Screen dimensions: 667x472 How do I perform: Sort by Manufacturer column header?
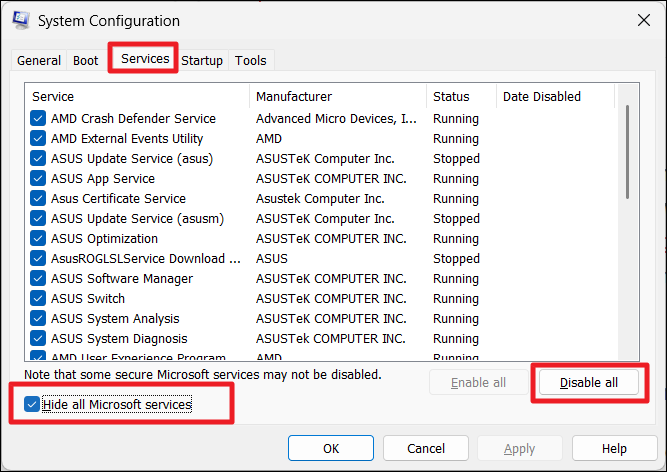pyautogui.click(x=338, y=97)
